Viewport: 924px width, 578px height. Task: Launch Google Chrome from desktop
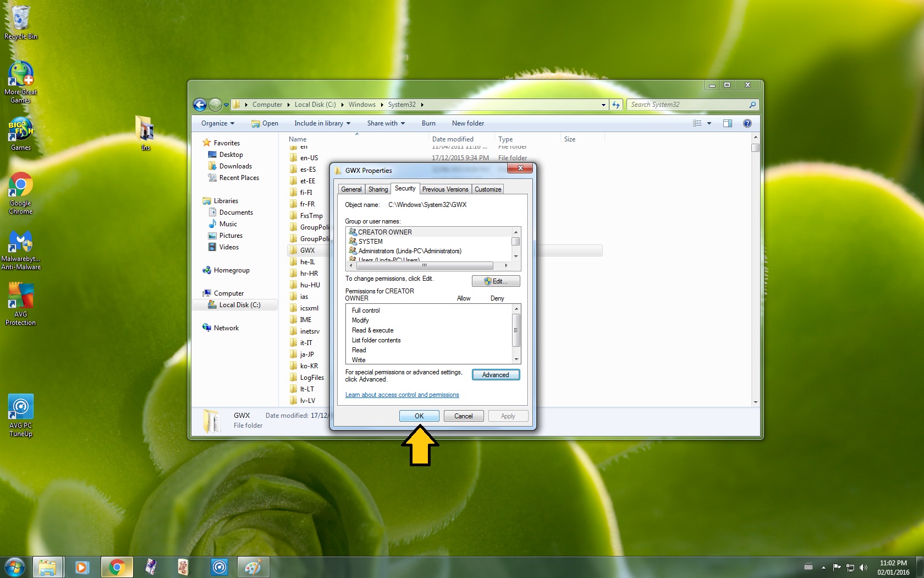[x=21, y=193]
